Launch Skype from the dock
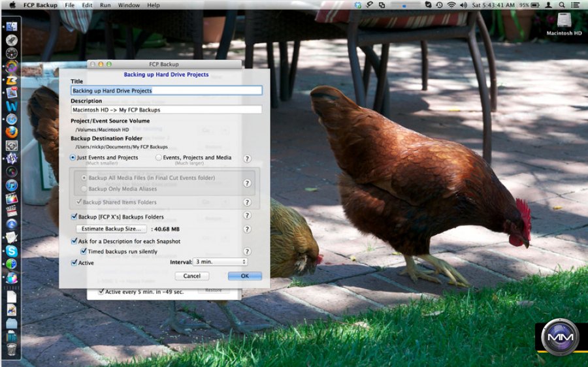The width and height of the screenshot is (588, 367). [x=11, y=251]
